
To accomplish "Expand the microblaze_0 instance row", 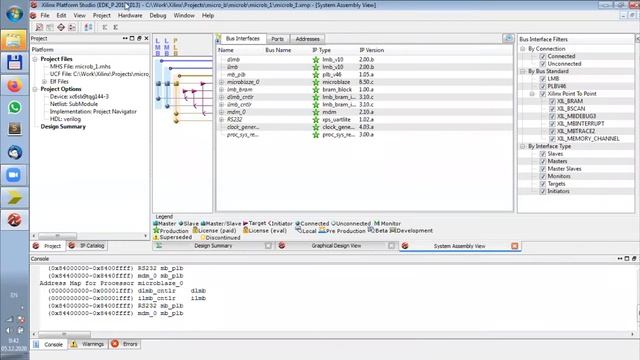I will [x=222, y=82].
